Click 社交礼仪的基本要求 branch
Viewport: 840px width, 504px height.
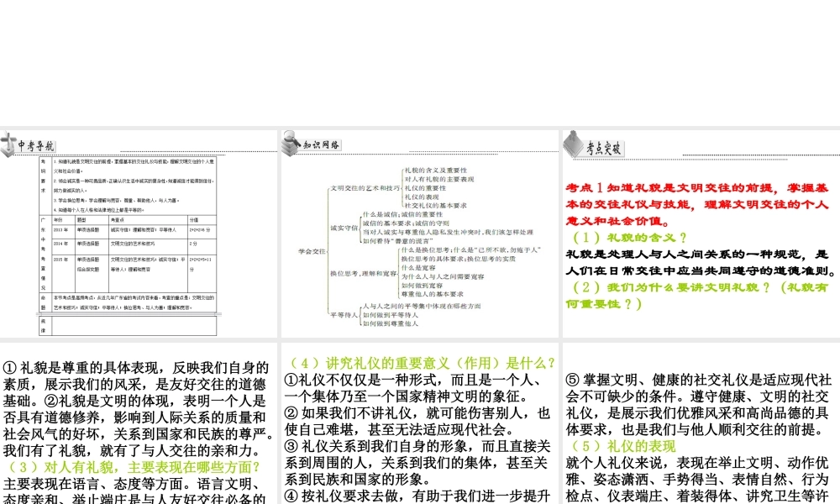pos(435,206)
